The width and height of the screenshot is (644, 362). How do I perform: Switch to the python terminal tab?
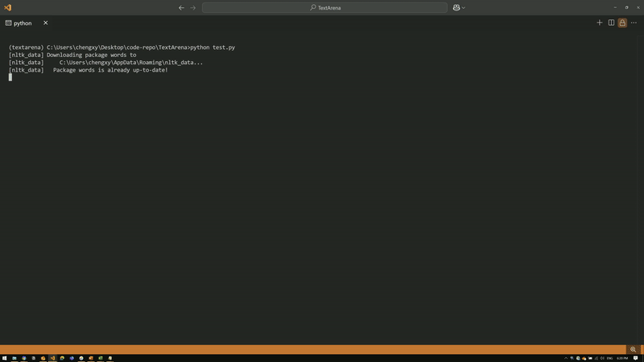(19, 23)
